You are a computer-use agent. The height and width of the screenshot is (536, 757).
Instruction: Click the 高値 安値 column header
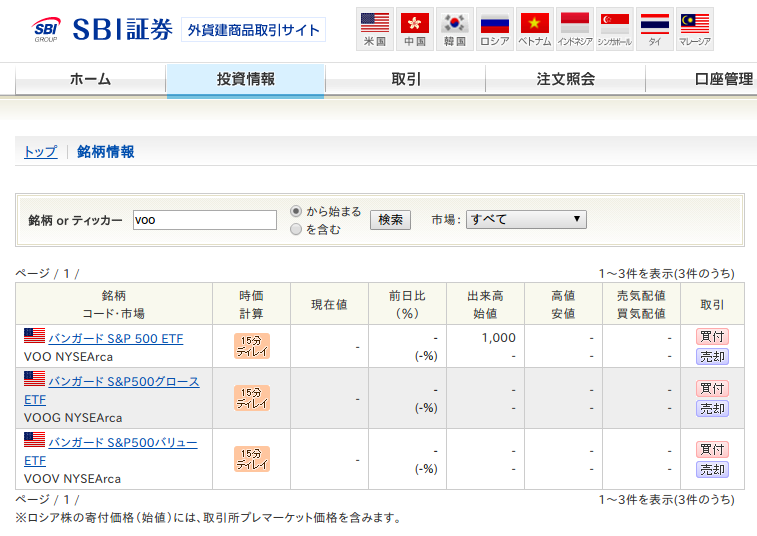(563, 304)
